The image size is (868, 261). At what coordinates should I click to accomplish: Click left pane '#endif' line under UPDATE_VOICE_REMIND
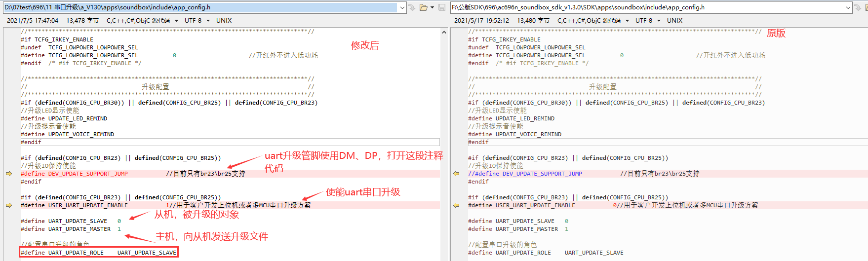(x=31, y=142)
